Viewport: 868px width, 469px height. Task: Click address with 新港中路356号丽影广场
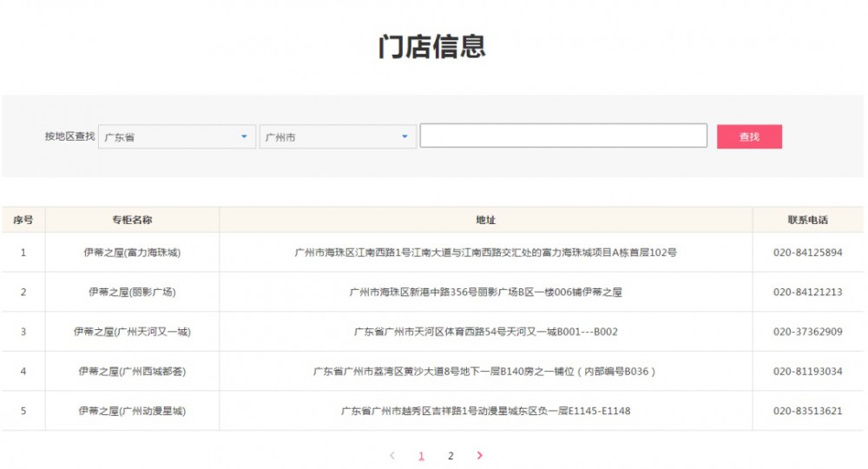(x=485, y=292)
